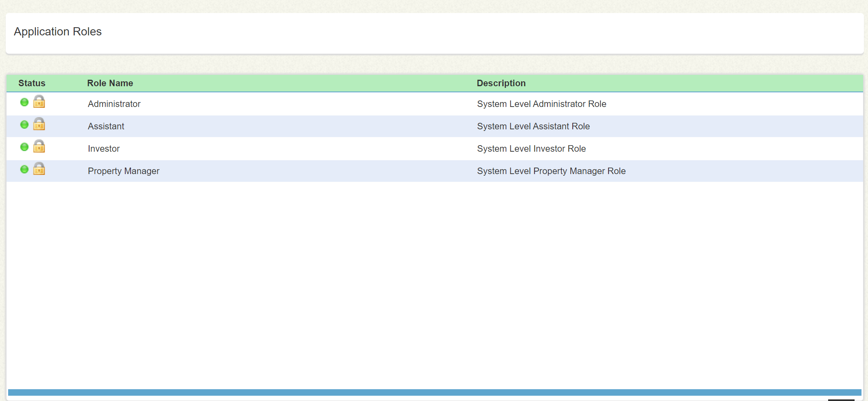Select the Assistant role name

(106, 126)
